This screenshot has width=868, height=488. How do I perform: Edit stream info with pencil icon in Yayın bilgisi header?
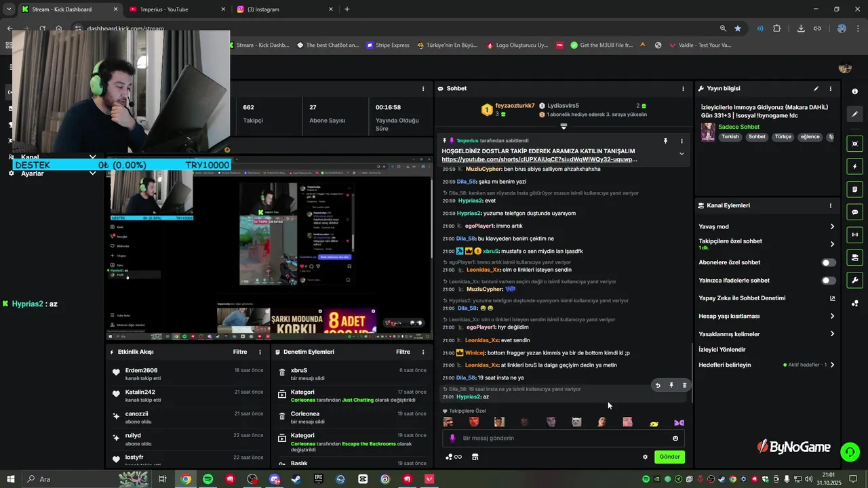816,89
